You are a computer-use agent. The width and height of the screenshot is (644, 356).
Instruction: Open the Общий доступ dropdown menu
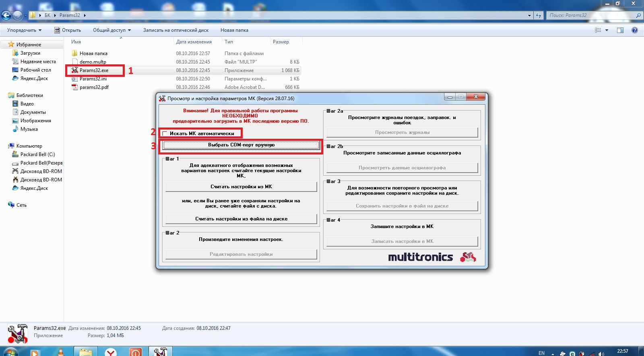(x=112, y=30)
